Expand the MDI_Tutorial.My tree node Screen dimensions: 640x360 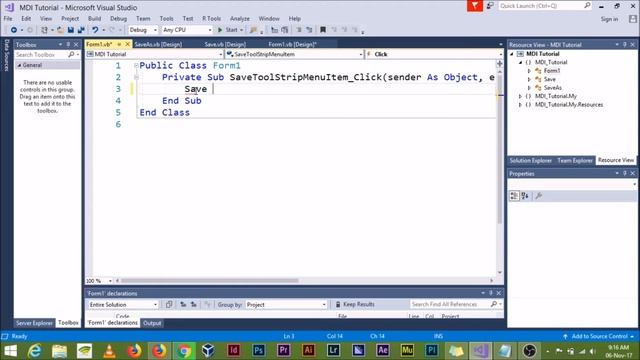(520, 96)
